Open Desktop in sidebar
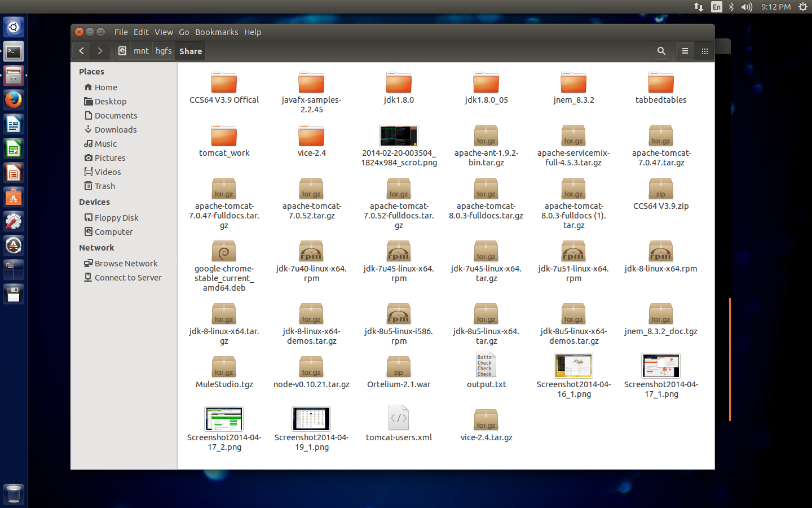The height and width of the screenshot is (508, 812). [x=105, y=102]
